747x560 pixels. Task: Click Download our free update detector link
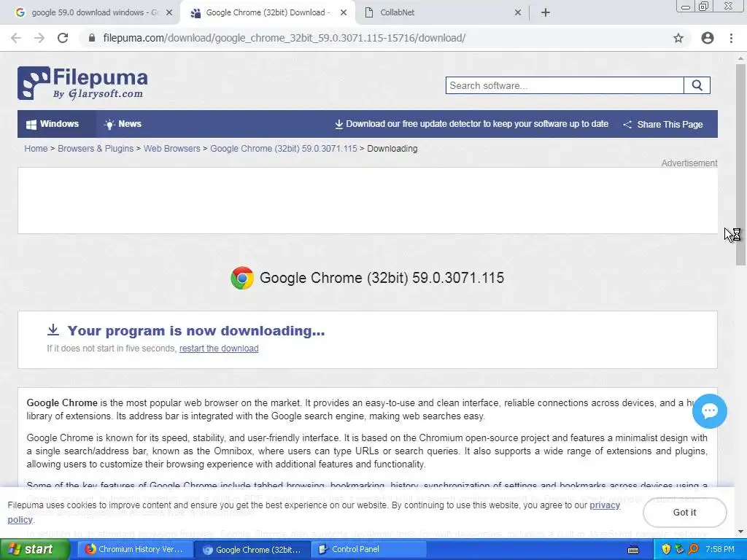472,124
